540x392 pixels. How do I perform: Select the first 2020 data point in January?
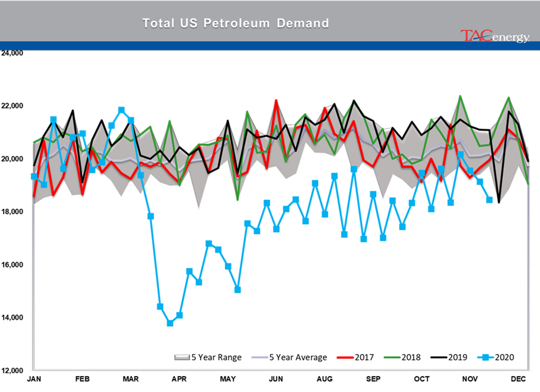pos(34,176)
